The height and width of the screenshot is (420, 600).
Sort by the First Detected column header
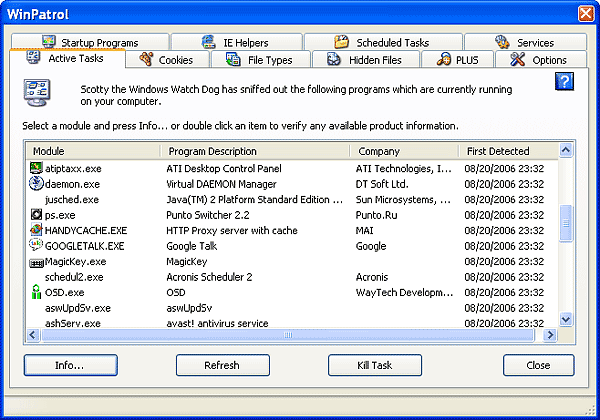click(508, 151)
